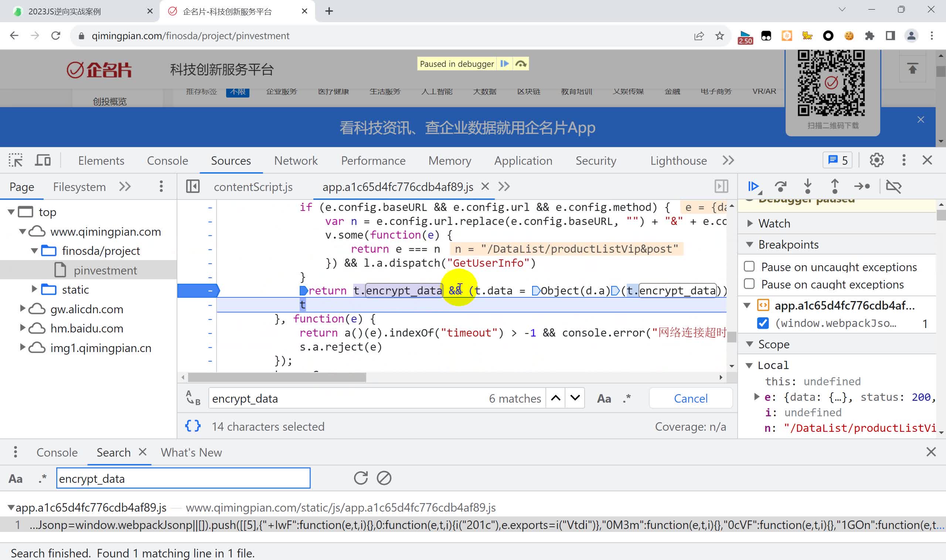Uncheck the window.webpackJso breakpoint
The width and height of the screenshot is (946, 560).
pyautogui.click(x=763, y=323)
